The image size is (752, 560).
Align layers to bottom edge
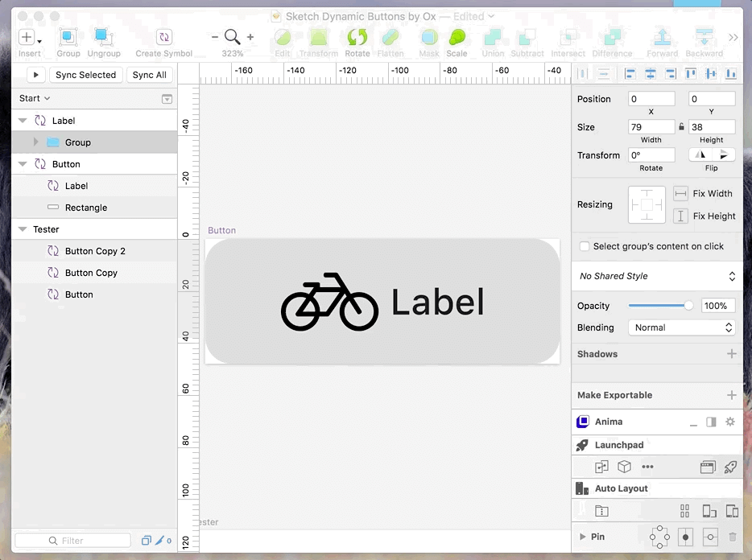(x=731, y=74)
